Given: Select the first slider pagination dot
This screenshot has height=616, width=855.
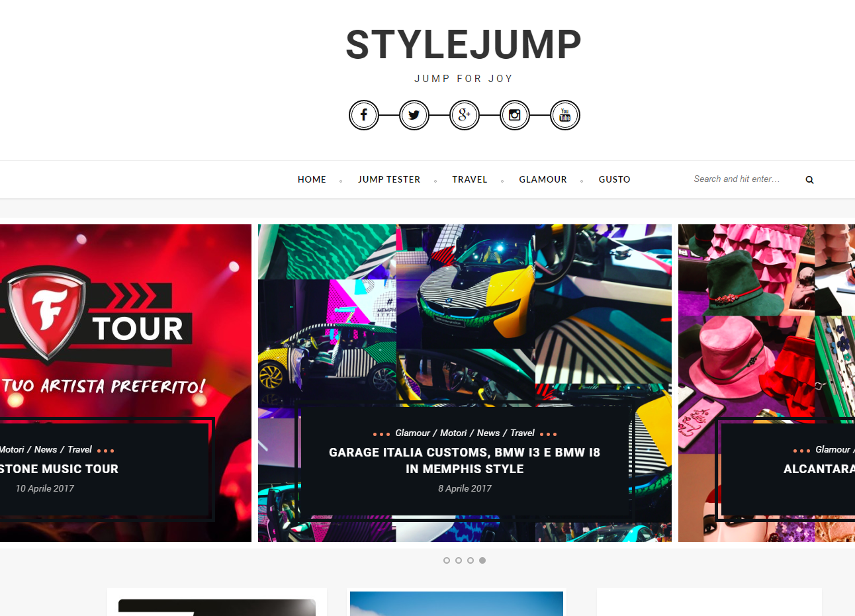Looking at the screenshot, I should tap(447, 560).
